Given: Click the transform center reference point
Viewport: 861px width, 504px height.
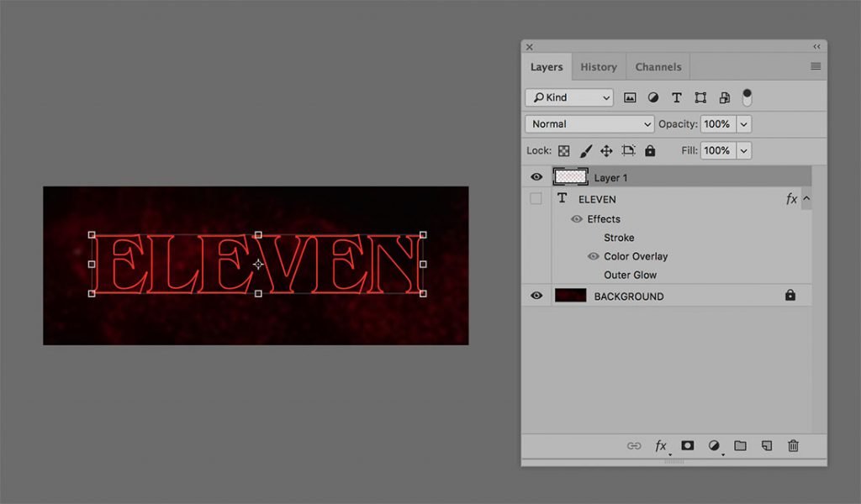Looking at the screenshot, I should coord(258,265).
